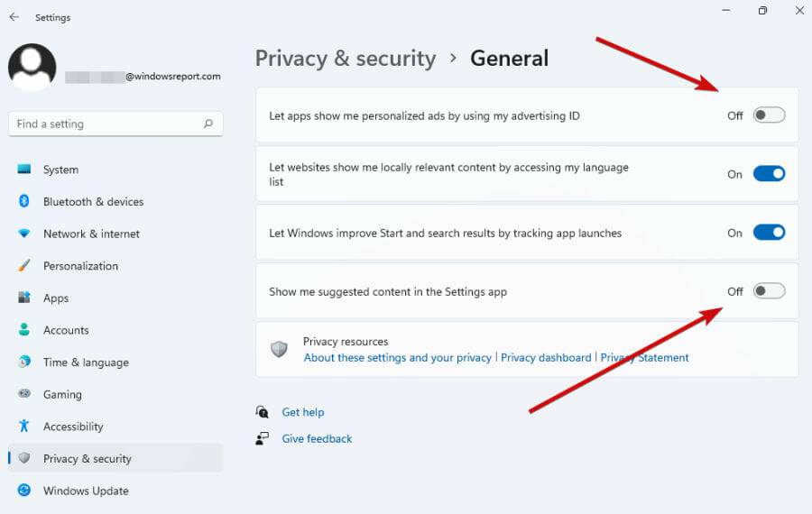This screenshot has width=812, height=514.
Task: Click the Gaming controller icon
Action: pyautogui.click(x=24, y=394)
